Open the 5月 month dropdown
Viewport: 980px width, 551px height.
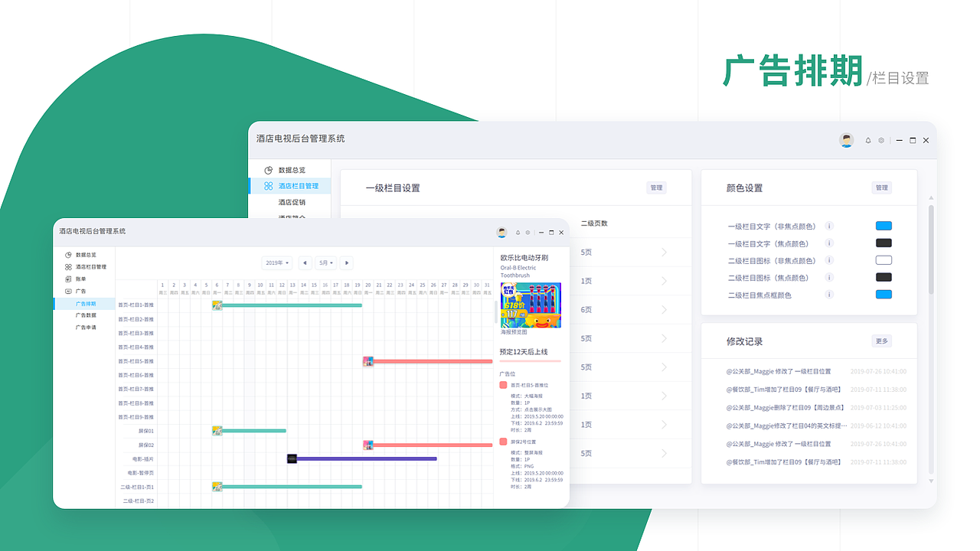pos(326,262)
